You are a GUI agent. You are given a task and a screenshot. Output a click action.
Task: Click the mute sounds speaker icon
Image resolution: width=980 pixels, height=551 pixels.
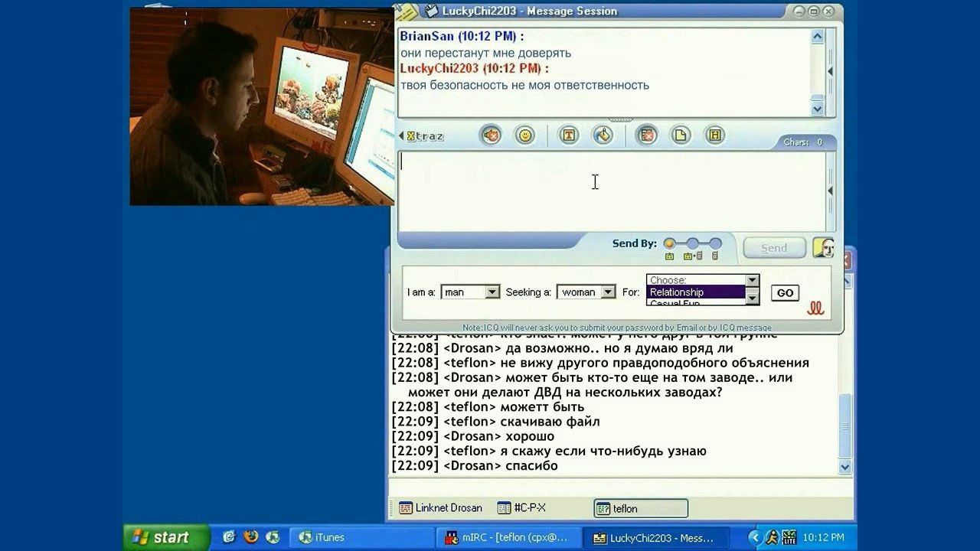(x=491, y=135)
